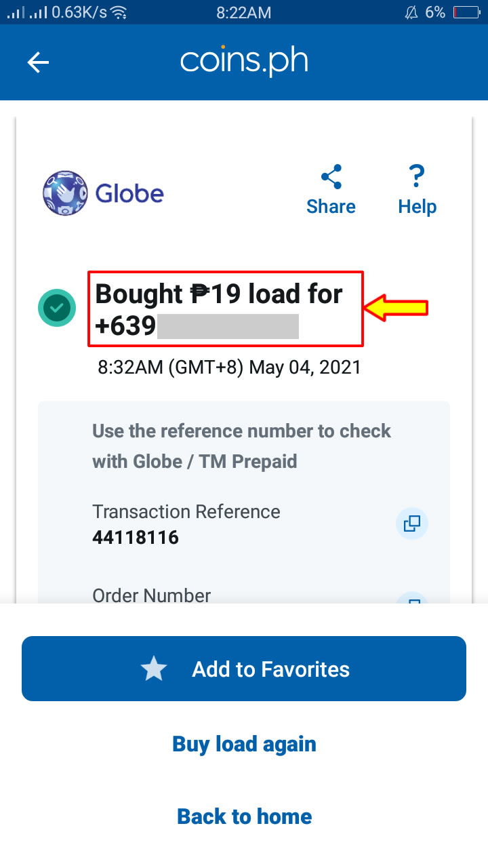Tap the Share icon
Screen dimensions: 488x868
point(331,176)
